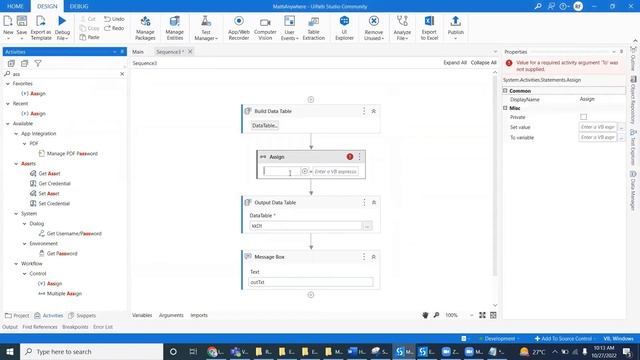The height and width of the screenshot is (360, 640).
Task: Click the Assign To variable field
Action: (282, 171)
